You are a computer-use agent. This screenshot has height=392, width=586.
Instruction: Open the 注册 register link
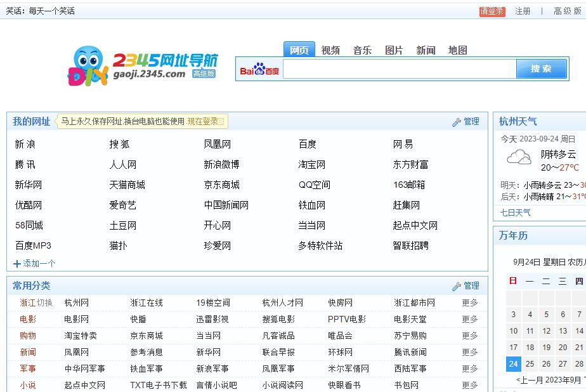click(523, 11)
